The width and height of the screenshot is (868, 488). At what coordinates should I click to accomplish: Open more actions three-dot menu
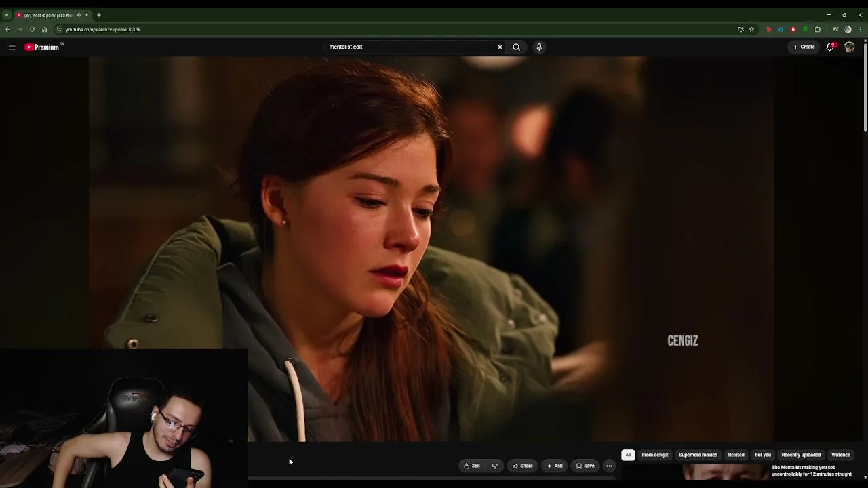click(609, 466)
